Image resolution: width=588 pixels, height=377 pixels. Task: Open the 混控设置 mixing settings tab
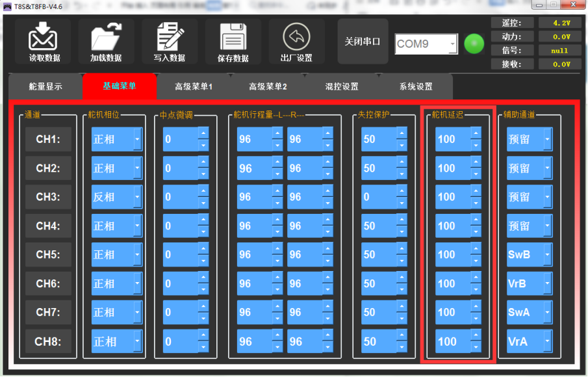pyautogui.click(x=342, y=86)
